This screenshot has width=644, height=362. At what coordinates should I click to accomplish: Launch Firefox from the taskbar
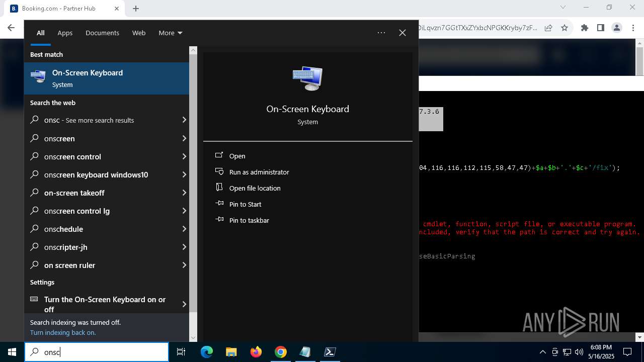[256, 352]
